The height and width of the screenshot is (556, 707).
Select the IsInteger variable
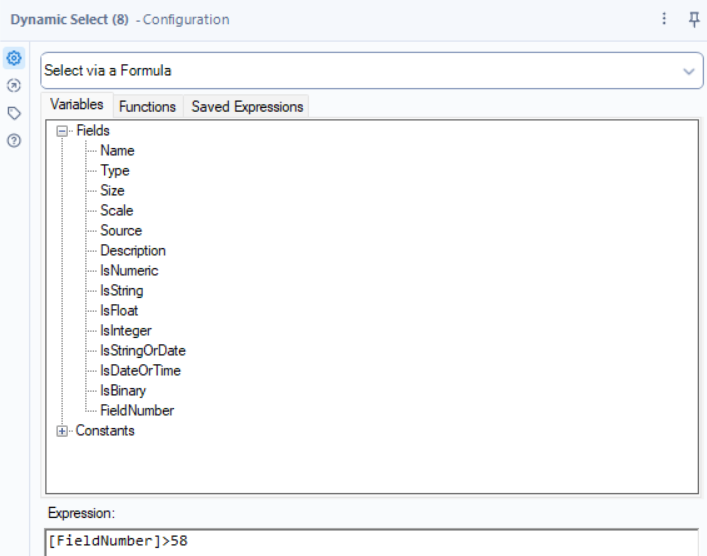(126, 331)
